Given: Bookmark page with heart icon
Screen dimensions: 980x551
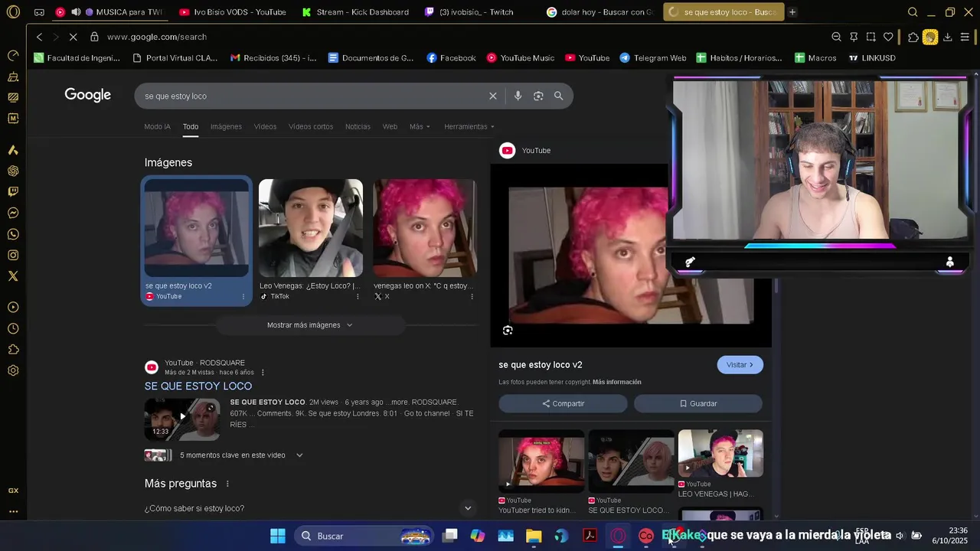Looking at the screenshot, I should [888, 37].
